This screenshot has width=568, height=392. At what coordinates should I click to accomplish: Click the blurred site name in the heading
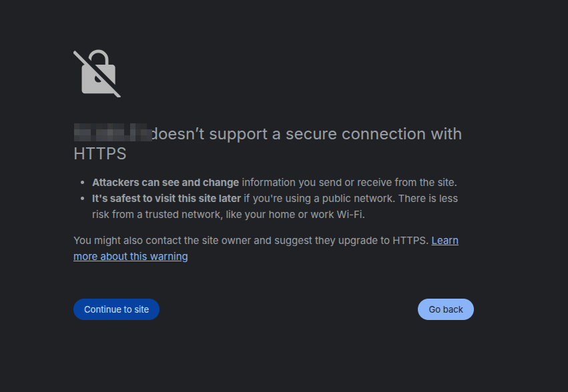point(112,133)
